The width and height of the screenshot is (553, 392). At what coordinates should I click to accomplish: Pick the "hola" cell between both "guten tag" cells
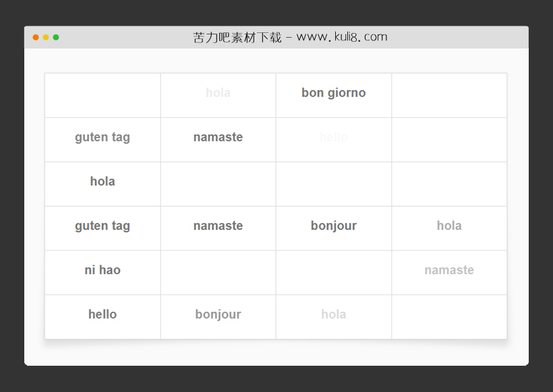pos(103,181)
